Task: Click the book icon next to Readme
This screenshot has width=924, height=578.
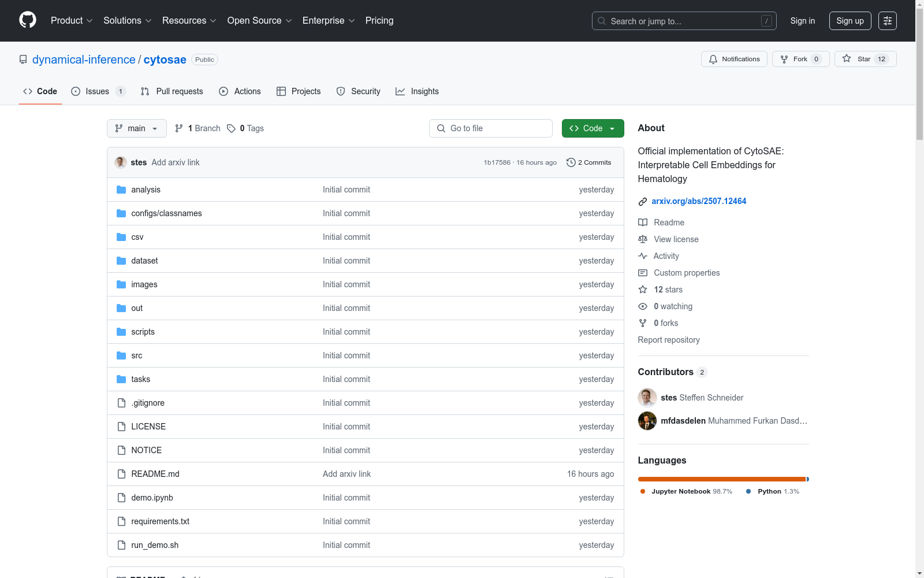Action: tap(643, 223)
